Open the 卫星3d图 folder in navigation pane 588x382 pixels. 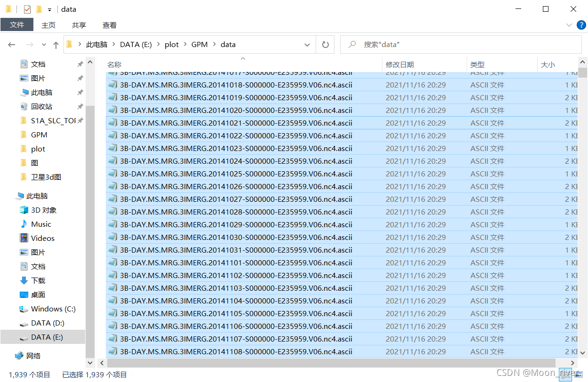46,177
